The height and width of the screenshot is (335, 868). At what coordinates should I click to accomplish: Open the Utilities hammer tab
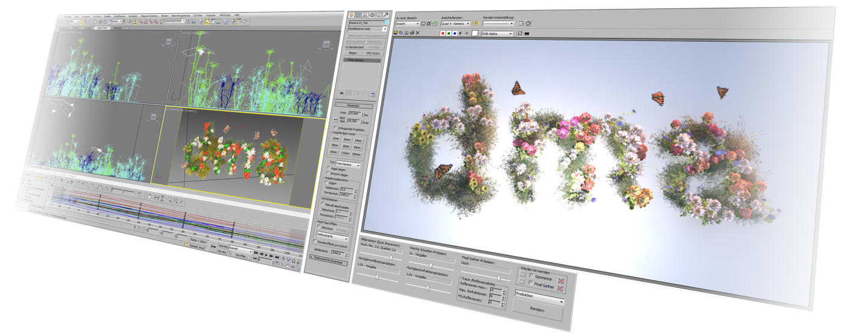point(385,14)
